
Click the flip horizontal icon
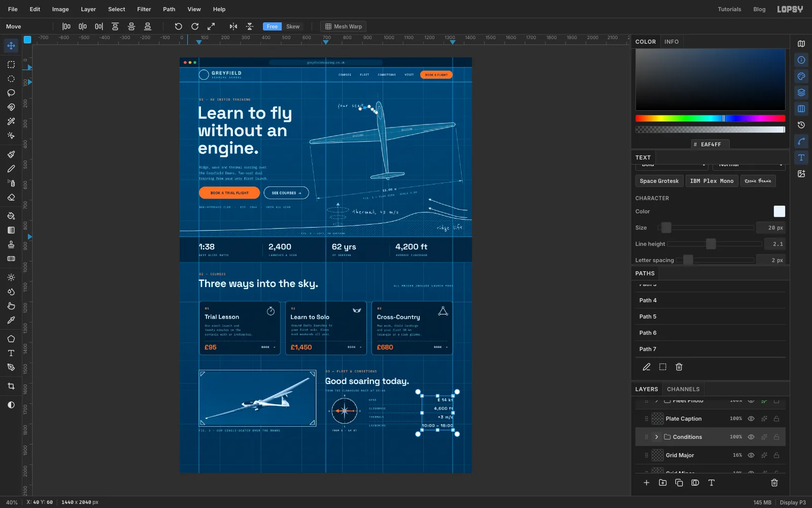pos(233,26)
